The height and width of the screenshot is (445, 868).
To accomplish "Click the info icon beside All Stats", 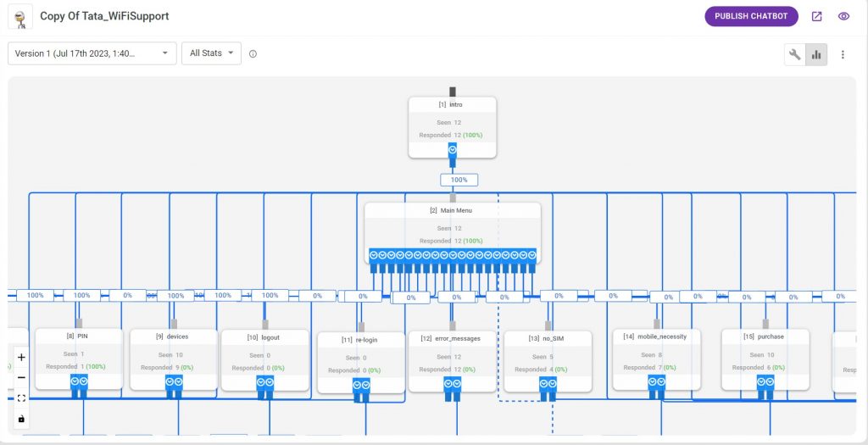I will [253, 54].
